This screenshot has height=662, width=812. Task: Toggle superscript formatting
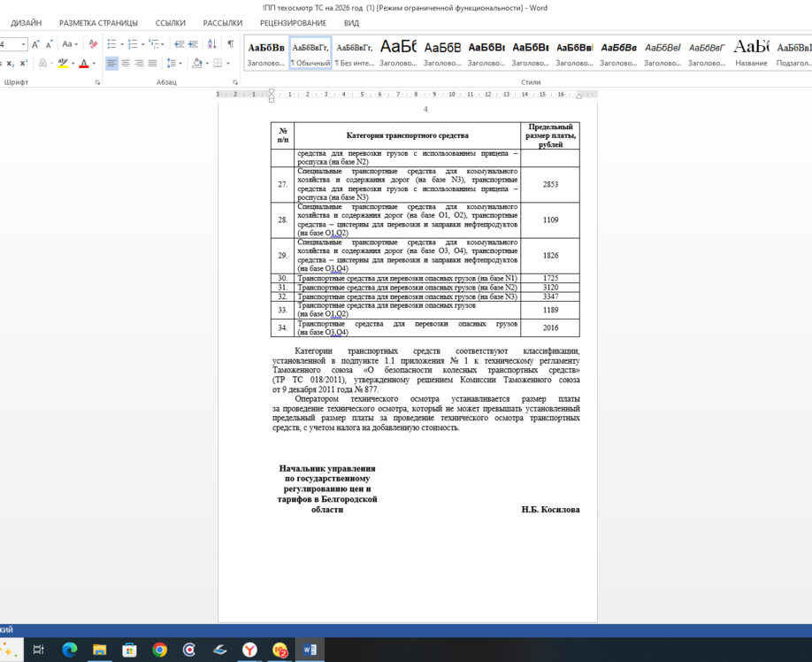coord(22,64)
